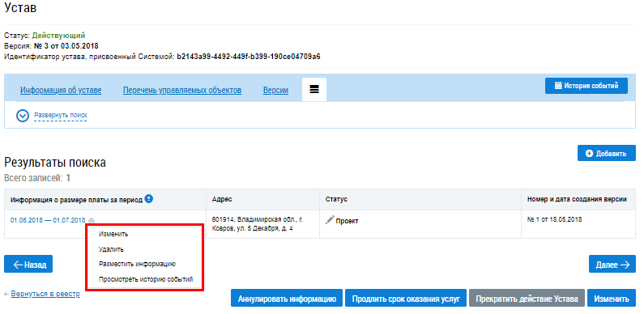
Task: Click the Назад button
Action: pyautogui.click(x=28, y=264)
